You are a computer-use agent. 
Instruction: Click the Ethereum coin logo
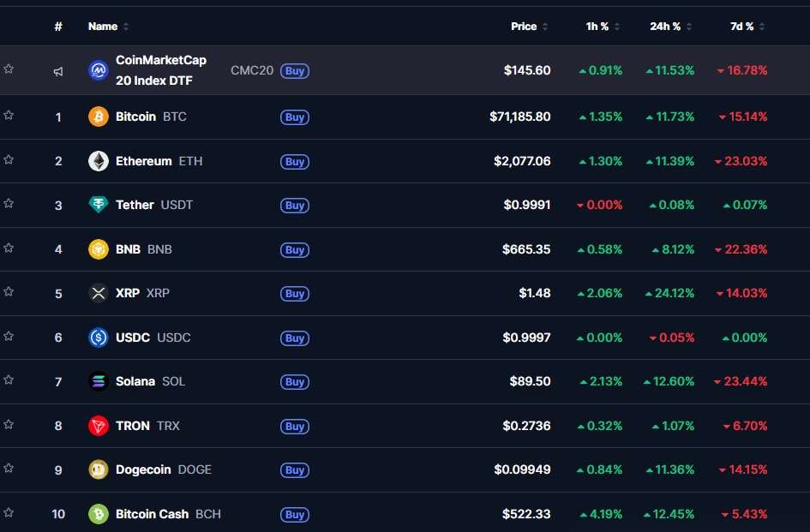tap(99, 161)
